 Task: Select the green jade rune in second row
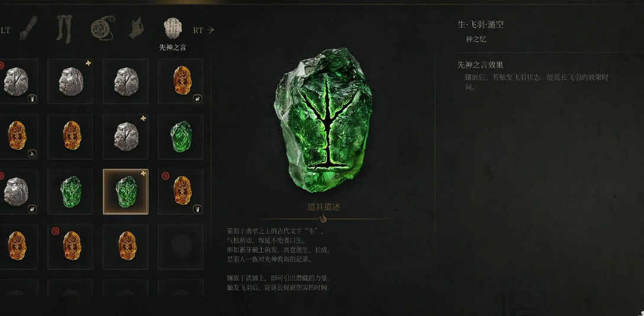(181, 137)
